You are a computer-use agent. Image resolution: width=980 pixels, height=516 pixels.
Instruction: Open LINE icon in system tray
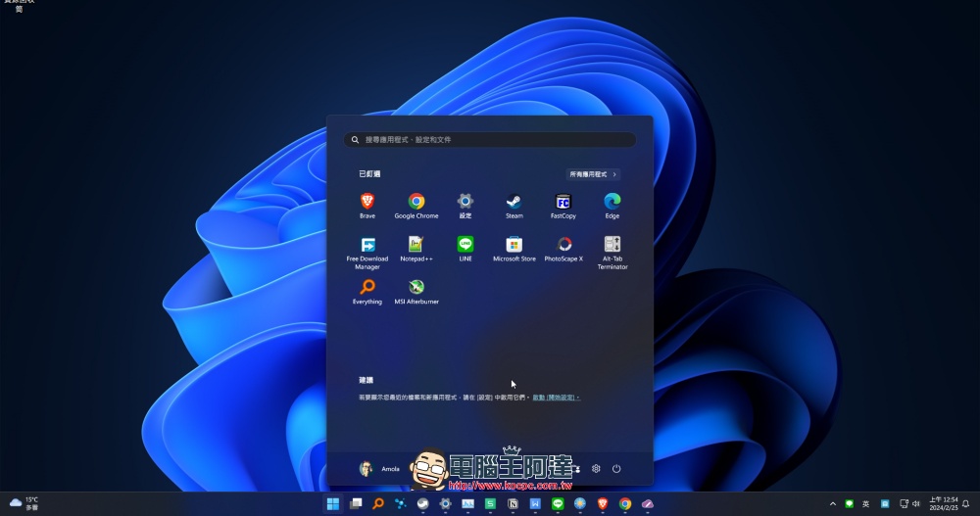tap(849, 504)
